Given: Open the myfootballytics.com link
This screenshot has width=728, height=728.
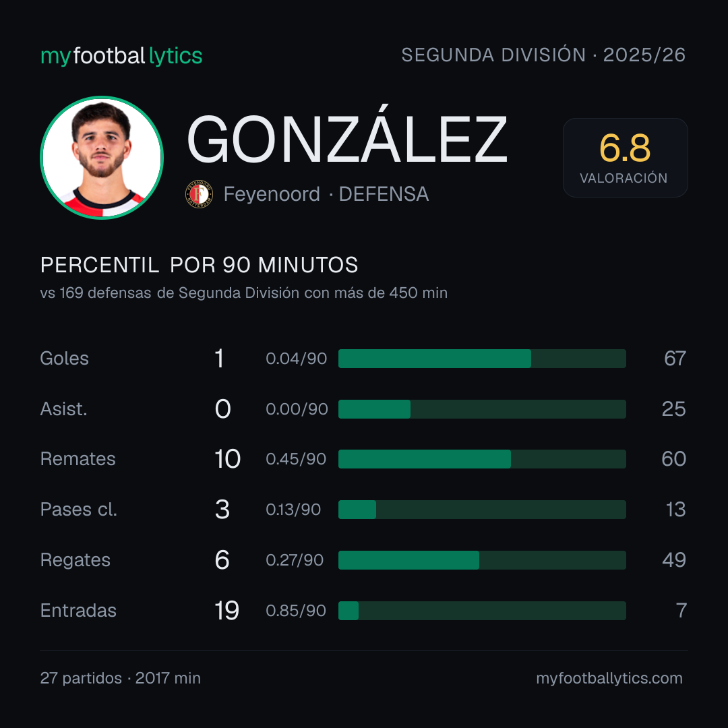Looking at the screenshot, I should 609,678.
